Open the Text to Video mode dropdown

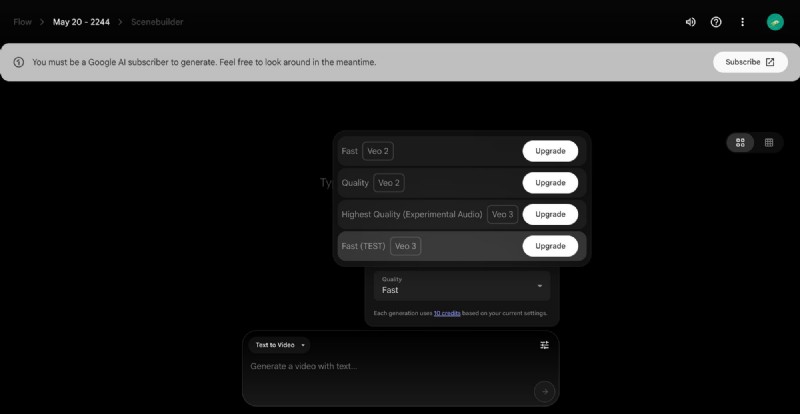[x=279, y=345]
